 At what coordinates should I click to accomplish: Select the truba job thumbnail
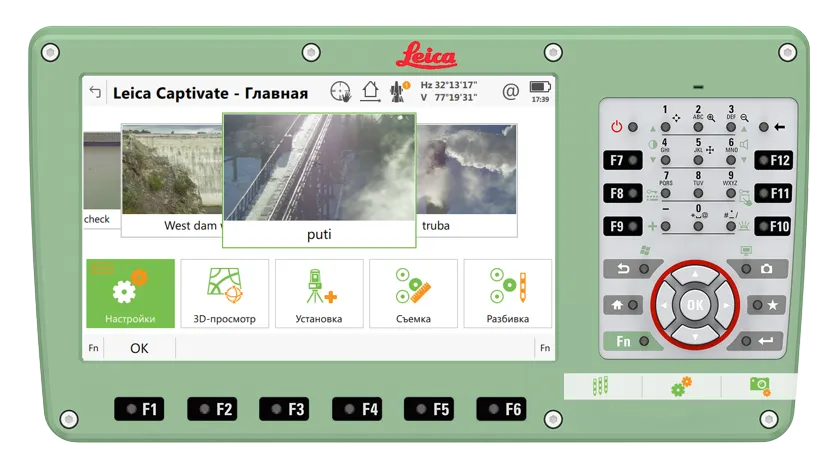click(x=465, y=180)
